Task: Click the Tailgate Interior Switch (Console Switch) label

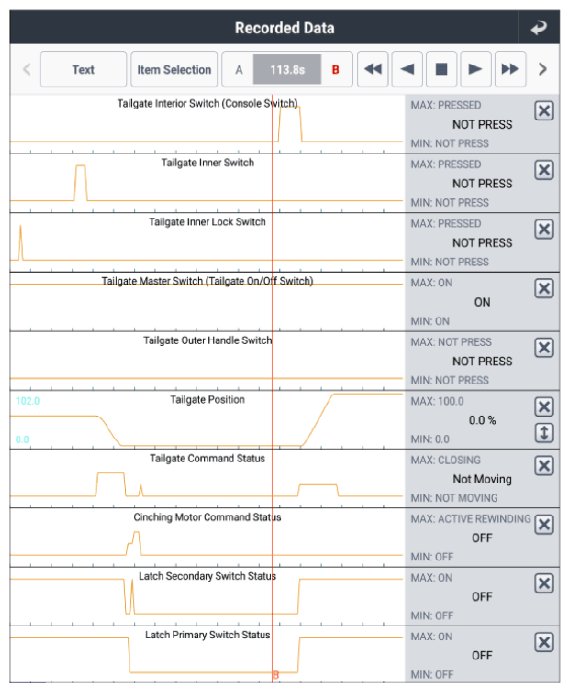Action: pyautogui.click(x=207, y=104)
